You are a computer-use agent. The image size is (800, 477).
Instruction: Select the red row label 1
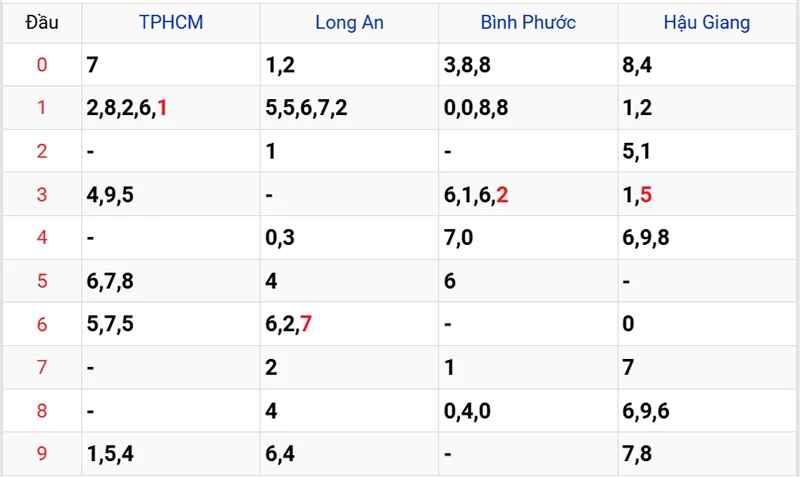click(x=42, y=108)
